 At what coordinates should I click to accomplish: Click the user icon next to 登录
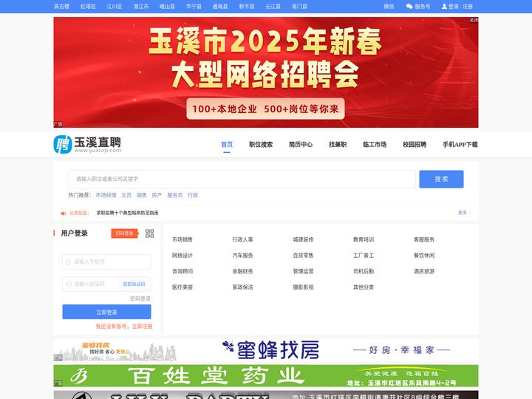[x=444, y=6]
